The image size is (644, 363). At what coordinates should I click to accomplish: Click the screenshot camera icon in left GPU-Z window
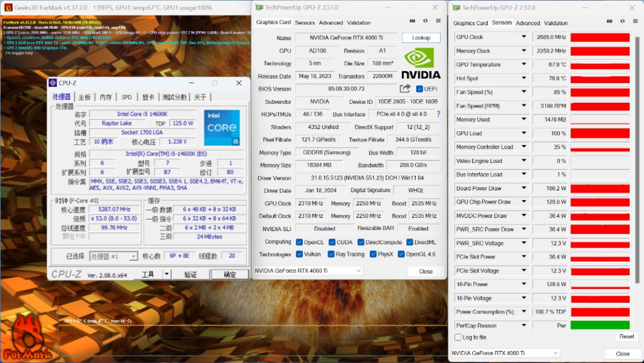(x=412, y=21)
